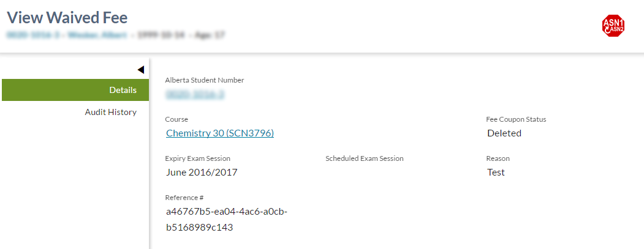Select the Deleted fee coupon status value
This screenshot has width=644, height=249.
(504, 133)
